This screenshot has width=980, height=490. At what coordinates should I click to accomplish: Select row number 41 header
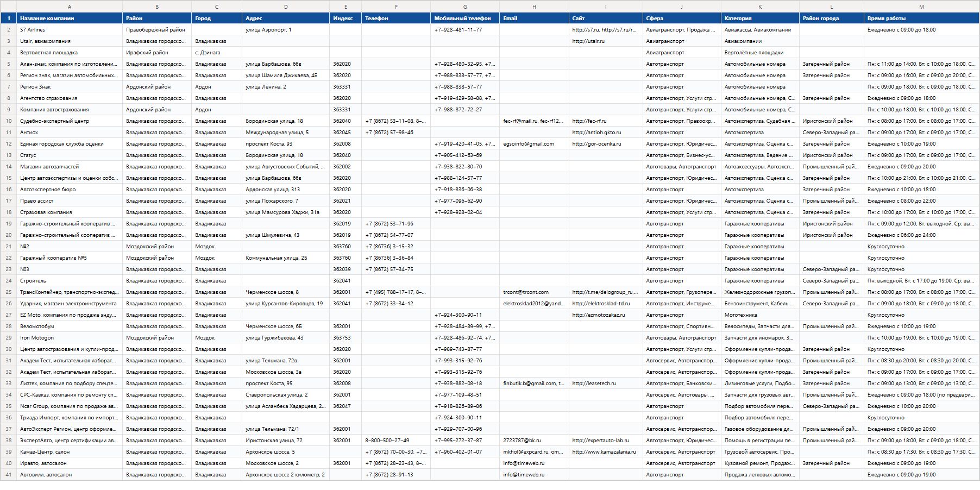click(x=9, y=475)
